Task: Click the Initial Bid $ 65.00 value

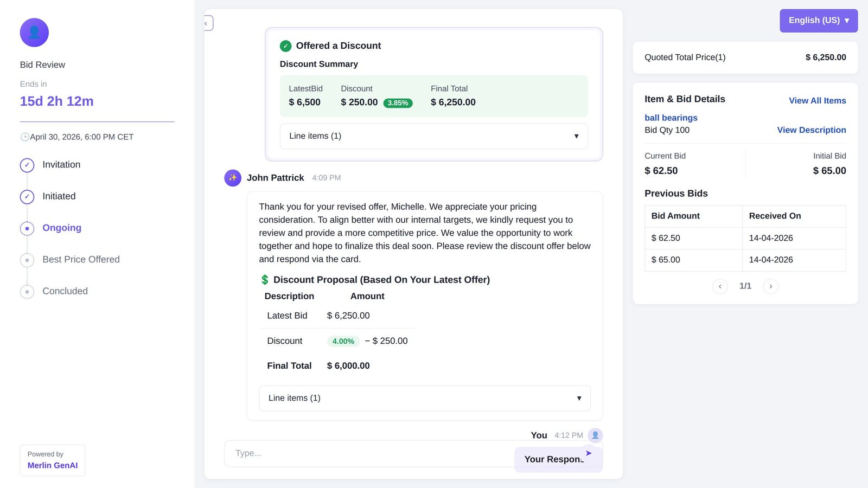Action: tap(829, 171)
